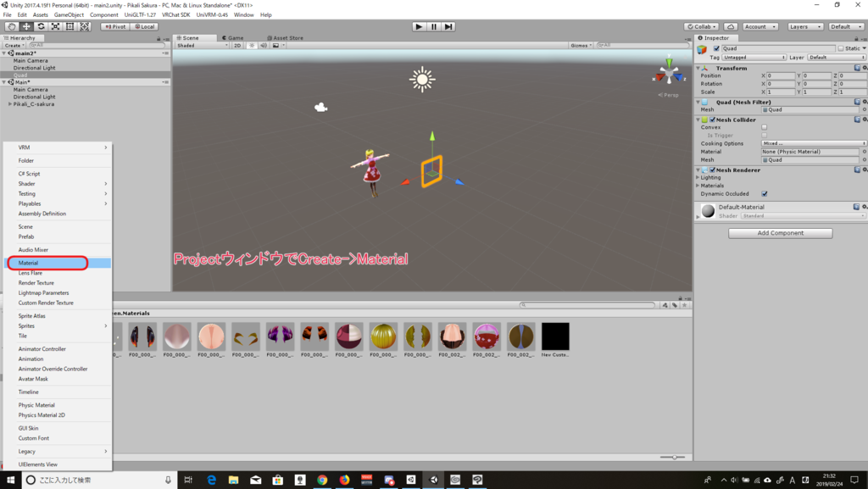868x489 pixels.
Task: Step forward one frame
Action: pyautogui.click(x=448, y=26)
